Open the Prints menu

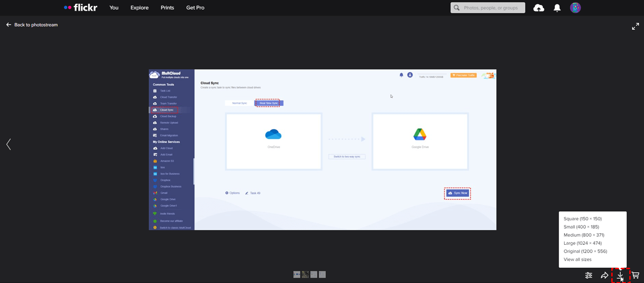pos(167,8)
